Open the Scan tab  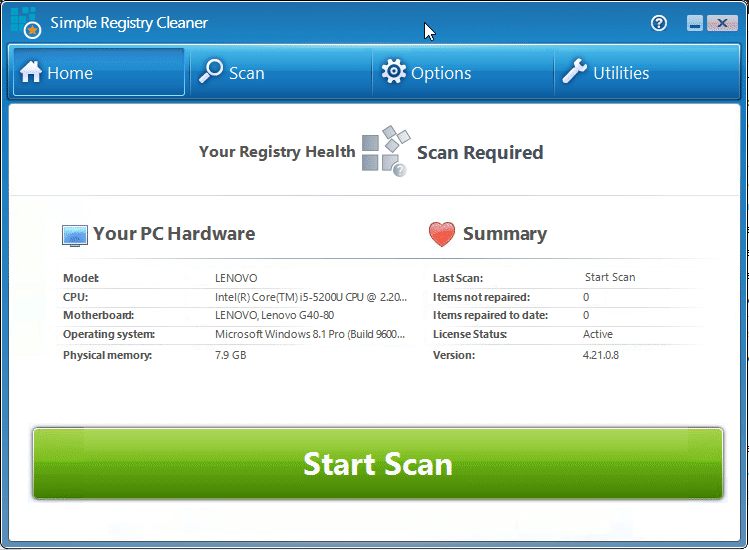tap(281, 72)
